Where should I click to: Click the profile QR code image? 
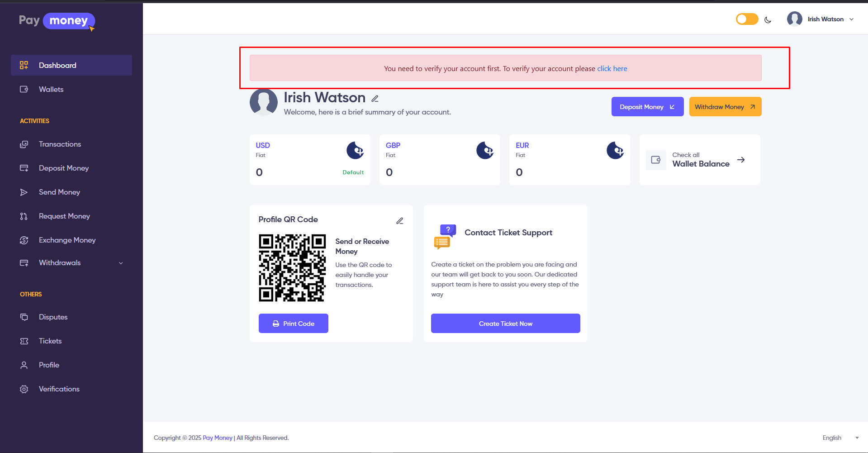[x=292, y=268]
